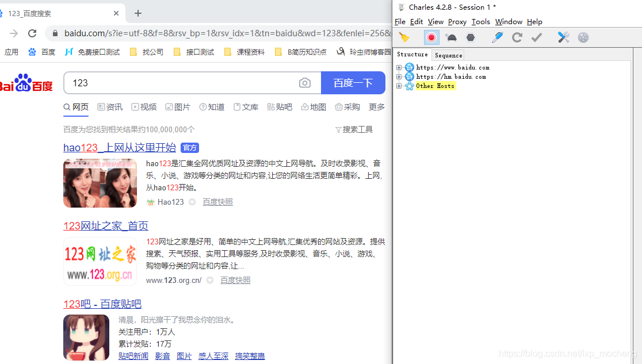Click the pen Compose icon in Charles
The width and height of the screenshot is (642, 364).
tap(498, 38)
